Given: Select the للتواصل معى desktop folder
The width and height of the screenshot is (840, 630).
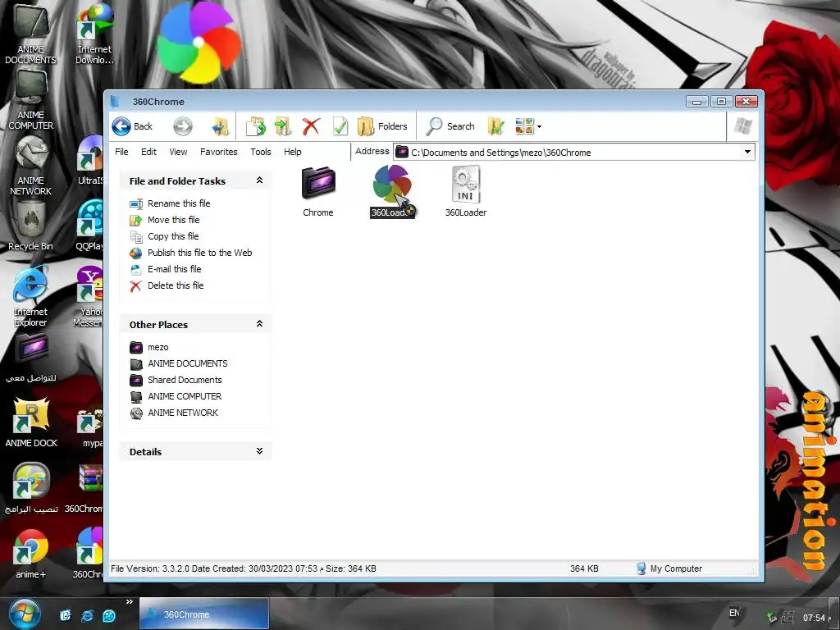Looking at the screenshot, I should tap(30, 358).
